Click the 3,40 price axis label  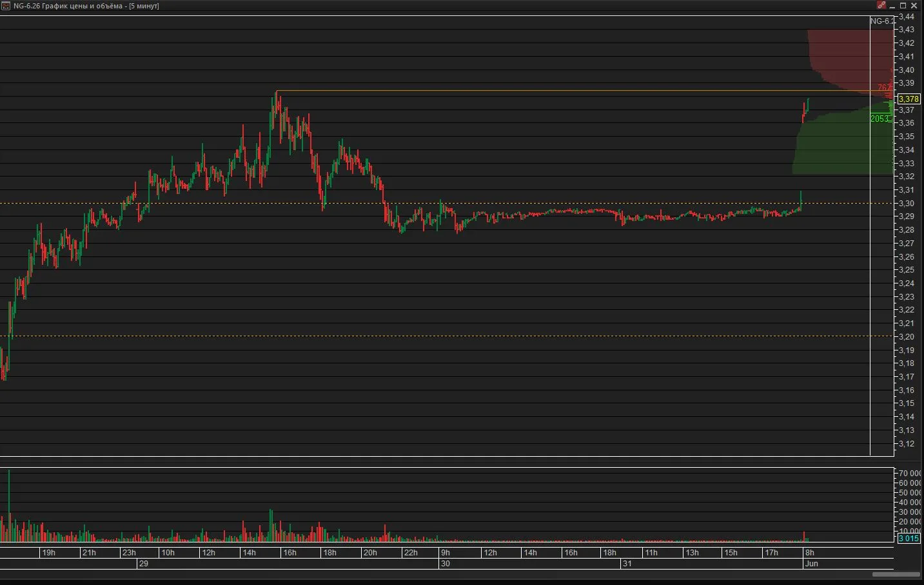tap(907, 70)
